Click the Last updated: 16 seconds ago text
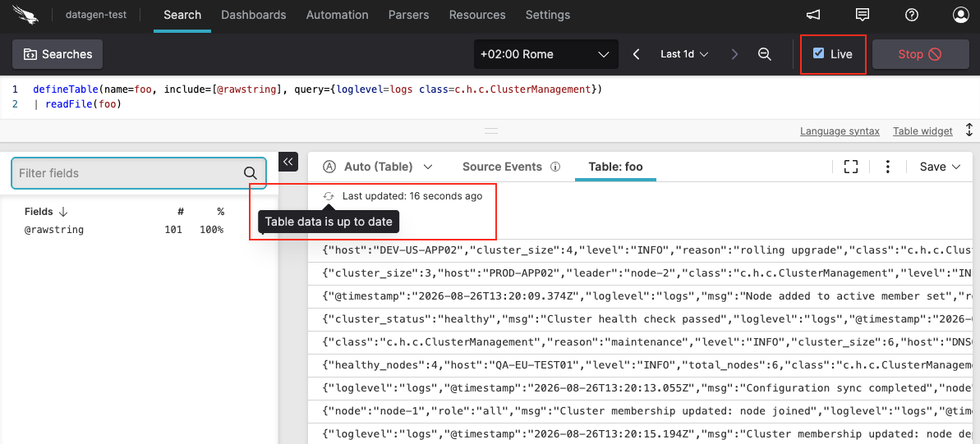980x444 pixels. (x=412, y=196)
